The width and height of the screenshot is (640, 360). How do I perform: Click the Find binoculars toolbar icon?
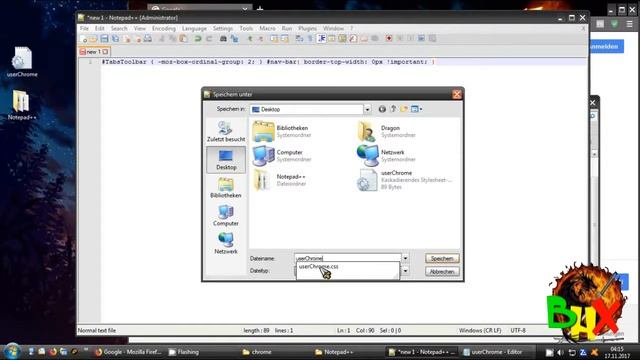pos(223,39)
